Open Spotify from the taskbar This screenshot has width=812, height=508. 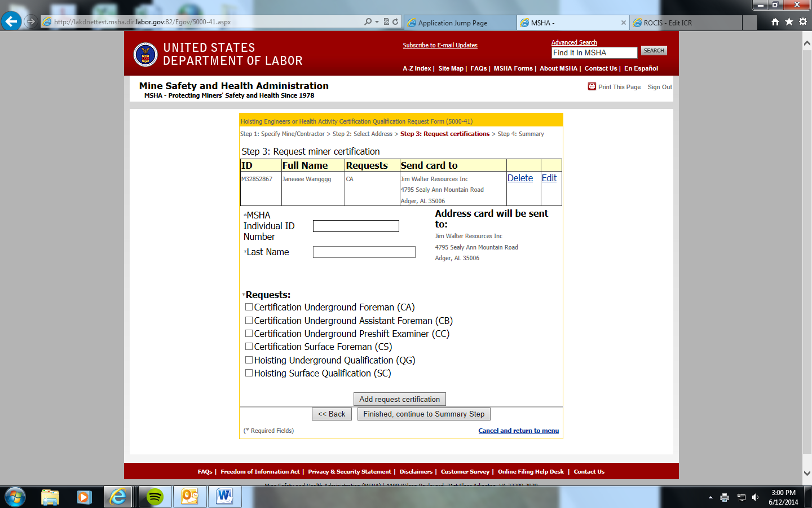[x=155, y=497]
